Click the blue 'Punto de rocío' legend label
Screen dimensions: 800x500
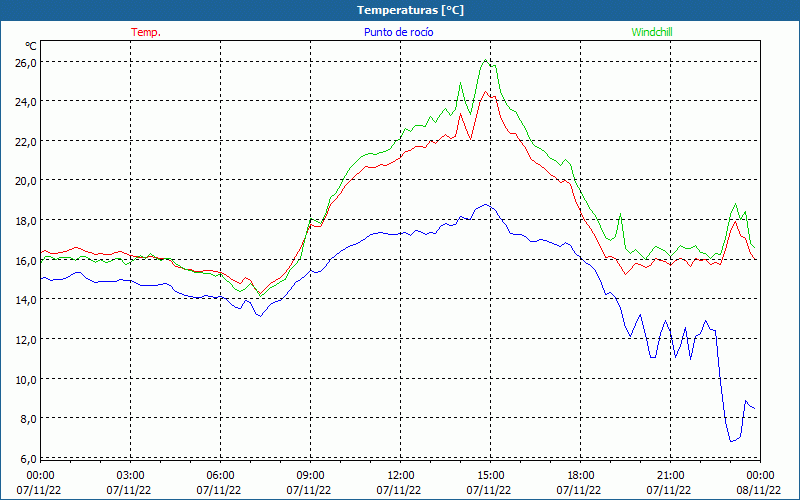[398, 32]
